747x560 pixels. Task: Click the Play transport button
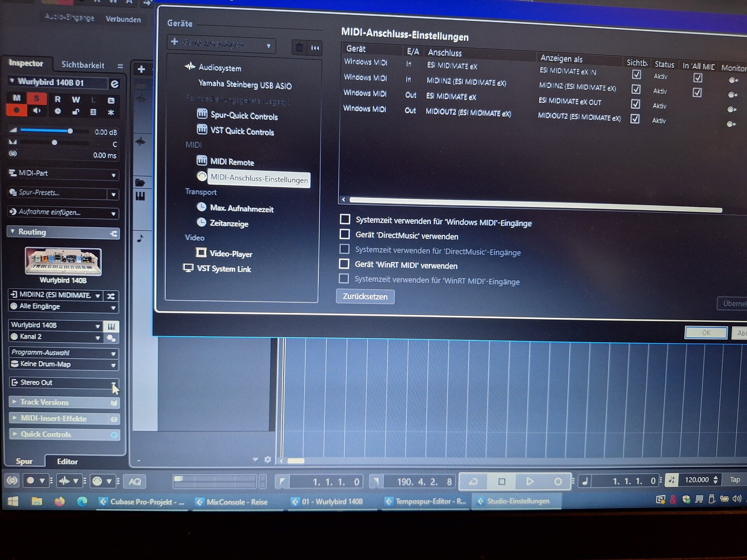coord(530,481)
